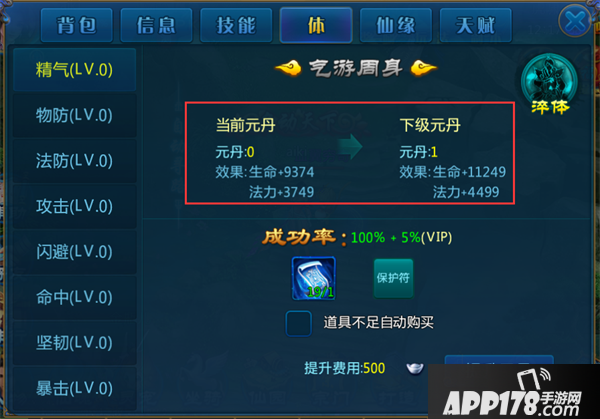Select 攻击(LV.0) attribute
600x419 pixels.
click(75, 206)
